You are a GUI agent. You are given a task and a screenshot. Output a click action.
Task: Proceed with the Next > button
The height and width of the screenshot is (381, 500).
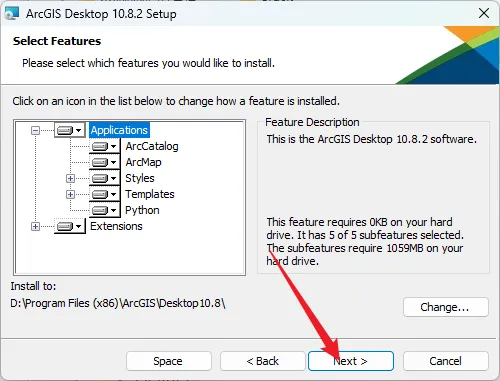(x=351, y=361)
